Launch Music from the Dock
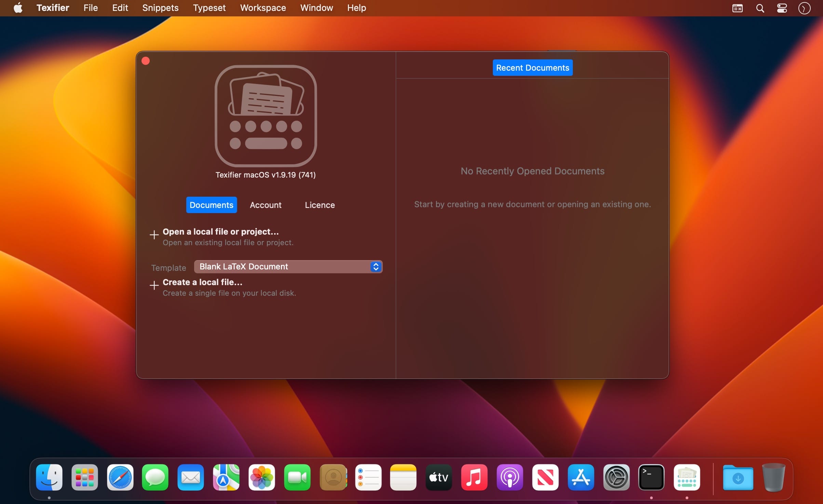The width and height of the screenshot is (823, 504). [x=474, y=477]
